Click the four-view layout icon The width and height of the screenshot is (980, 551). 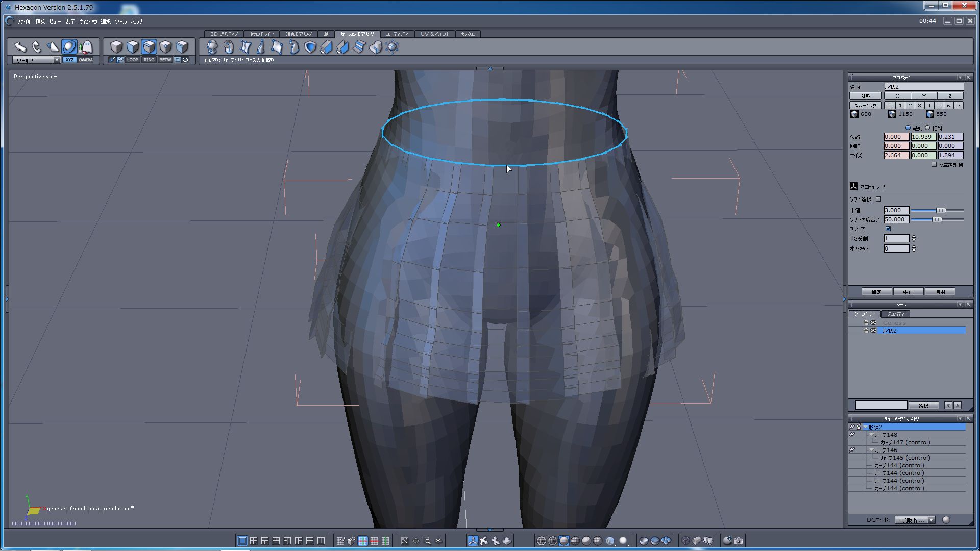click(x=254, y=541)
